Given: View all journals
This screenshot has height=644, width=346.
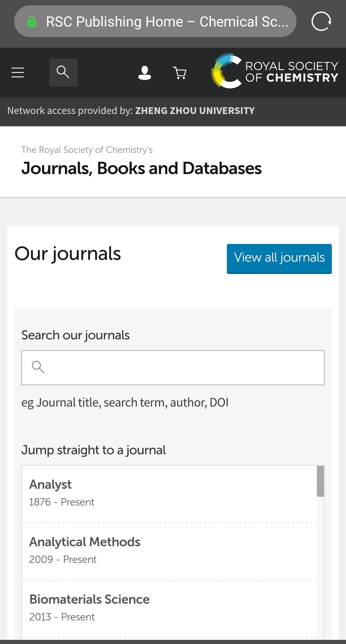Looking at the screenshot, I should tap(279, 259).
